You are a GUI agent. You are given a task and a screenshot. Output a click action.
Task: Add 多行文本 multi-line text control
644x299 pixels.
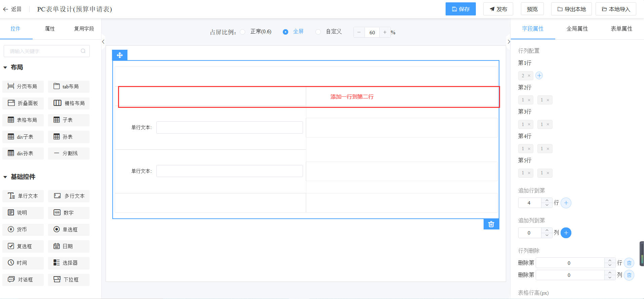click(x=69, y=196)
